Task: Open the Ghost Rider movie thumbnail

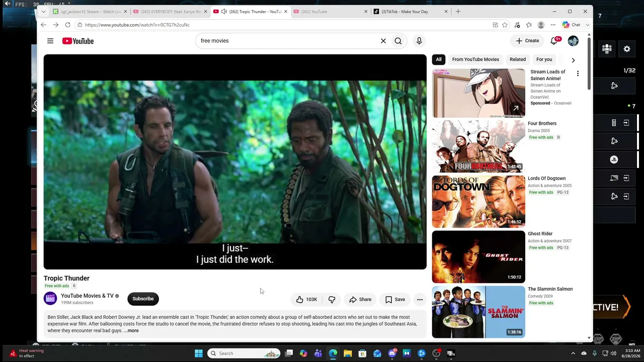Action: click(x=478, y=257)
